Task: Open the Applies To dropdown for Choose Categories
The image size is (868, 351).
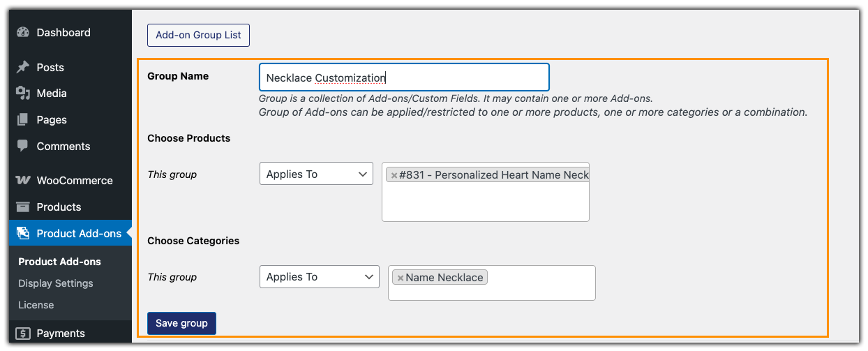Action: coord(319,277)
